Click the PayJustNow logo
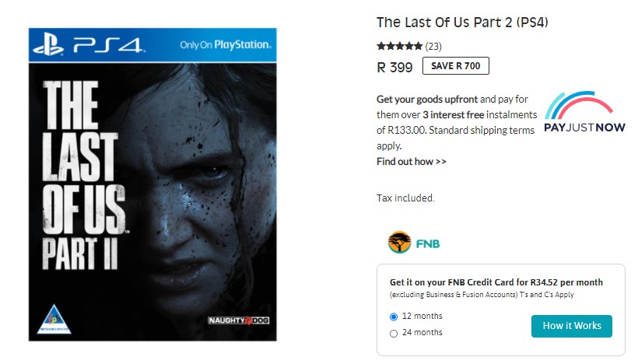638x364 pixels. click(584, 113)
